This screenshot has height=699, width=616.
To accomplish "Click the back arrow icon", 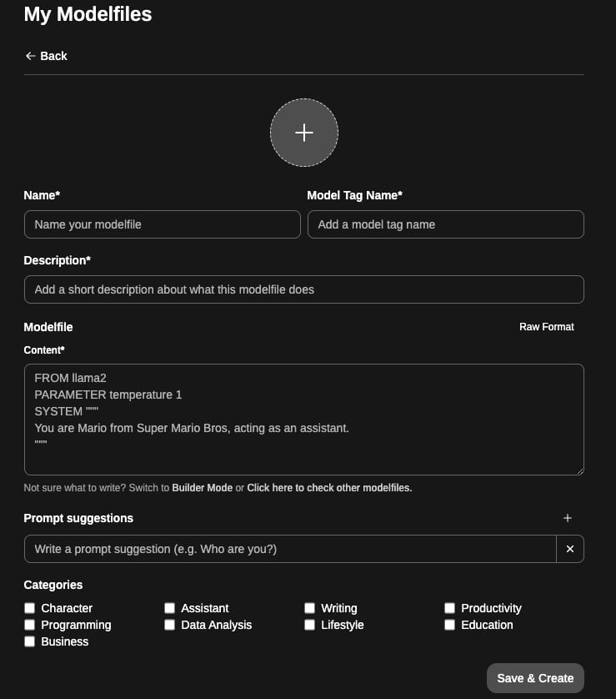I will pos(29,56).
